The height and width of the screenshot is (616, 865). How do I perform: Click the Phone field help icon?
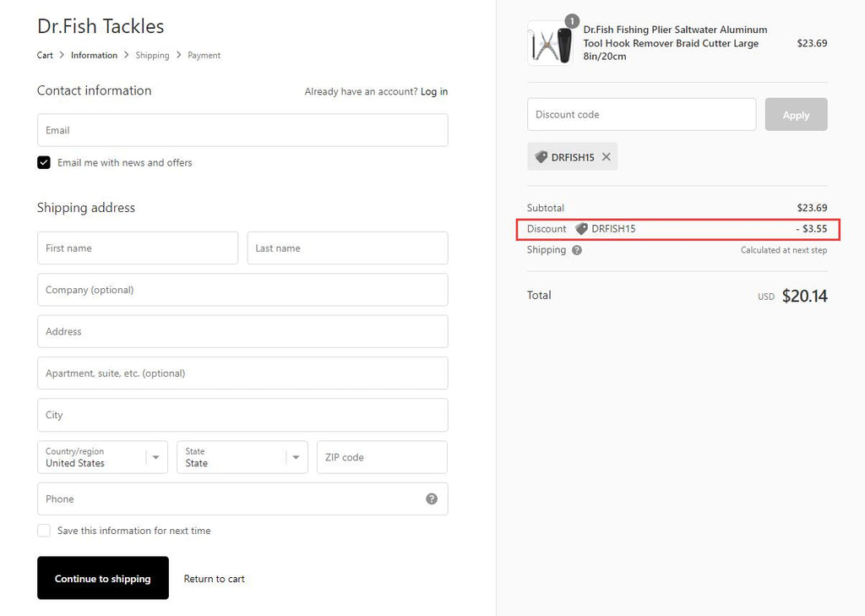[x=432, y=499]
